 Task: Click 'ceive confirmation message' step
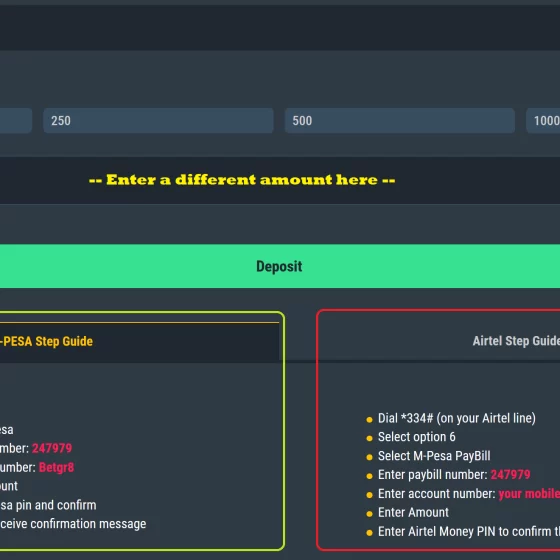(x=73, y=524)
